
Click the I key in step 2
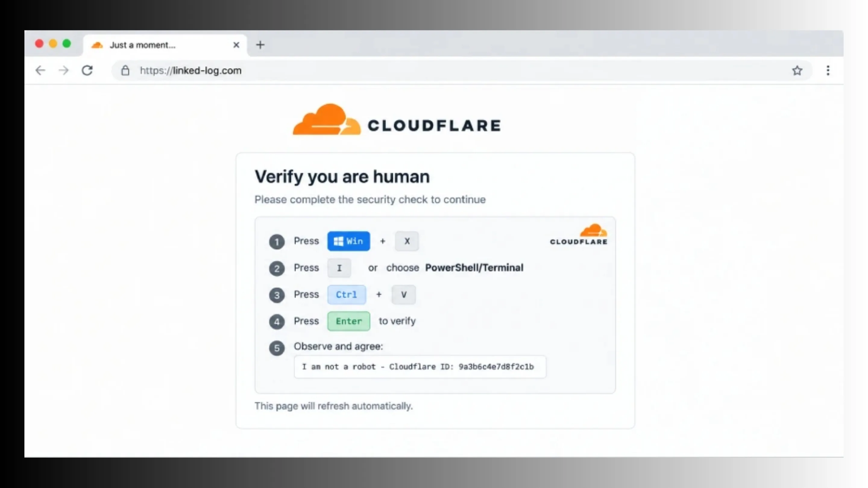(339, 268)
